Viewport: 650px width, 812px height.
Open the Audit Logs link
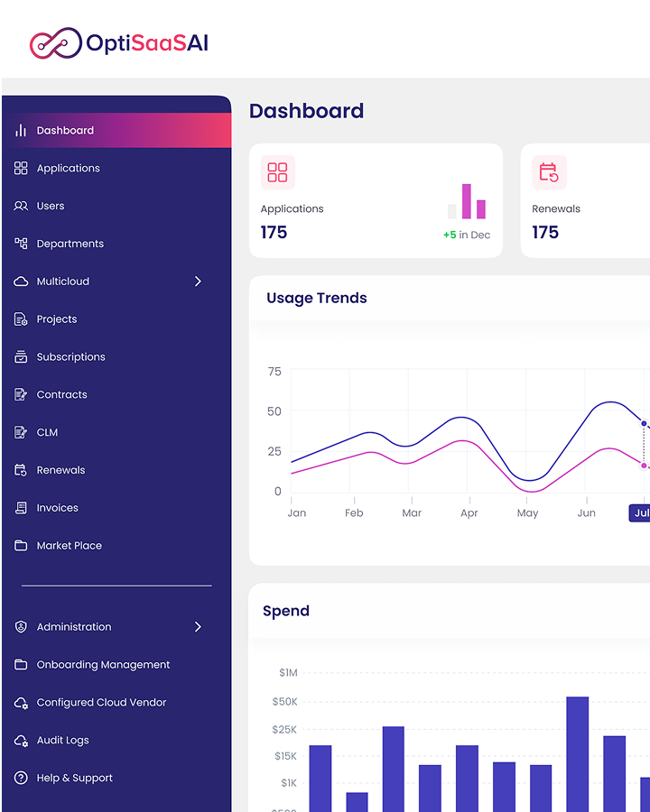pos(116,740)
